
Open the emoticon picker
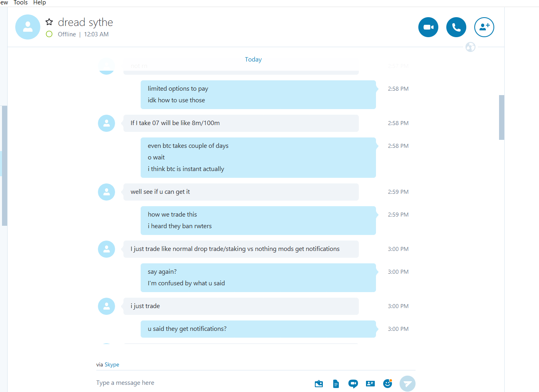click(x=387, y=384)
